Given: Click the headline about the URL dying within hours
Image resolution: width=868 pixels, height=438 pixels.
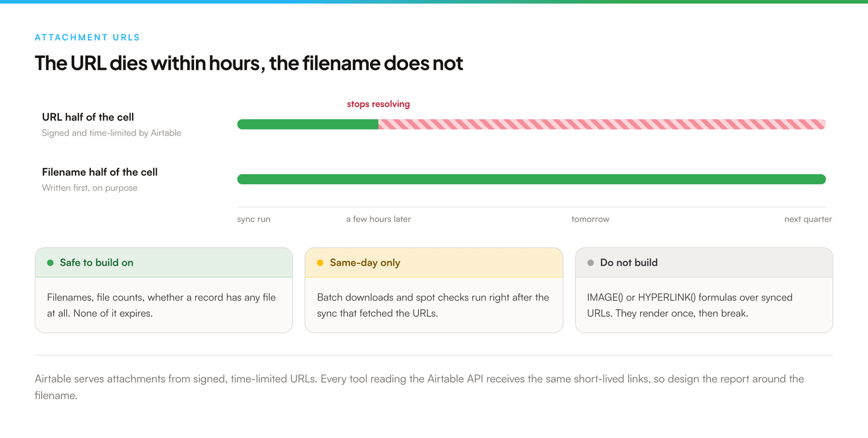Looking at the screenshot, I should click(249, 63).
